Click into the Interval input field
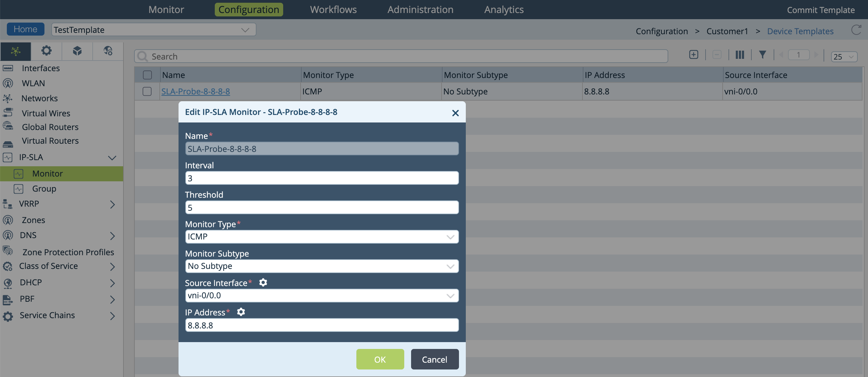 click(x=321, y=178)
